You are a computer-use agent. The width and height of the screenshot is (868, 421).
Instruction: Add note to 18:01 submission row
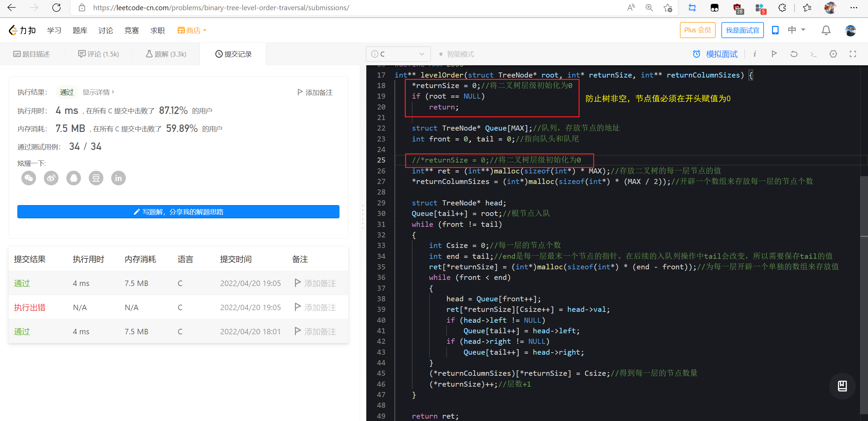coord(315,332)
